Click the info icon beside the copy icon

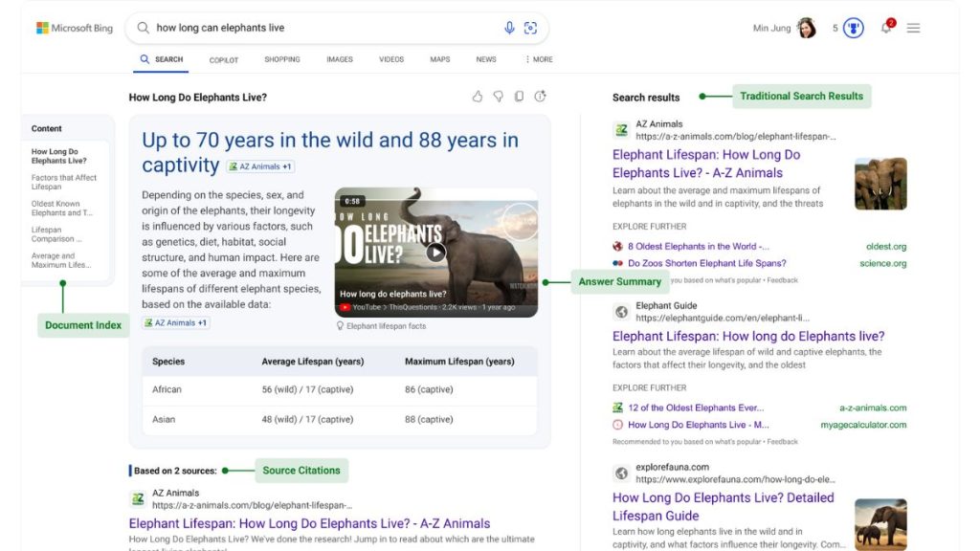tap(541, 96)
